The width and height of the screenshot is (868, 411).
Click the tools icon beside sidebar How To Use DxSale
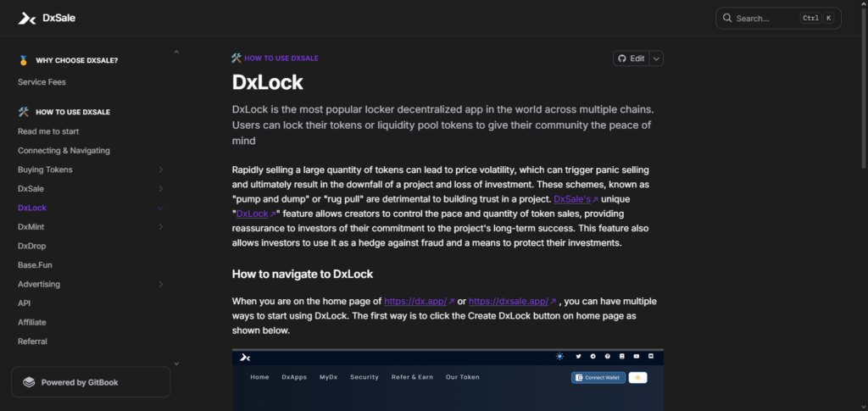tap(23, 112)
